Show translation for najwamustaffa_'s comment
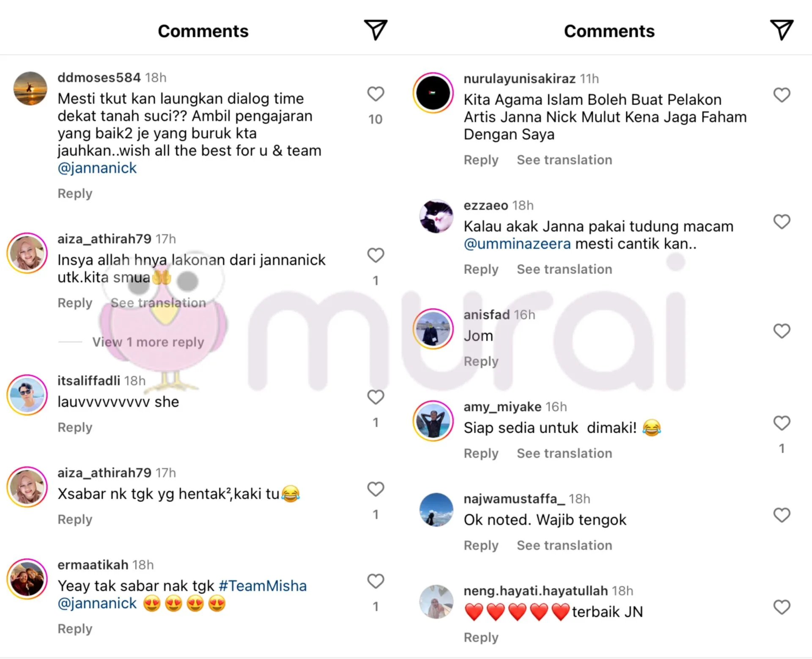Screen dimensions: 812x659 564,545
